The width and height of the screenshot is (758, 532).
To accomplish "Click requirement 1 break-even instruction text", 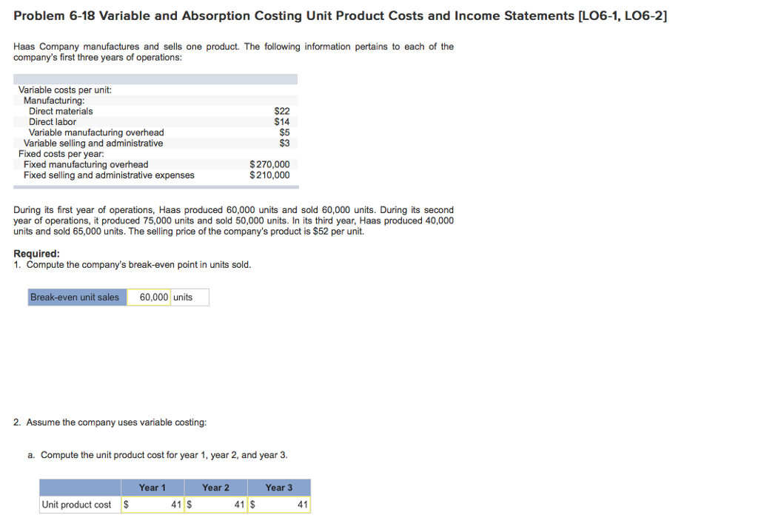I will pos(133,265).
